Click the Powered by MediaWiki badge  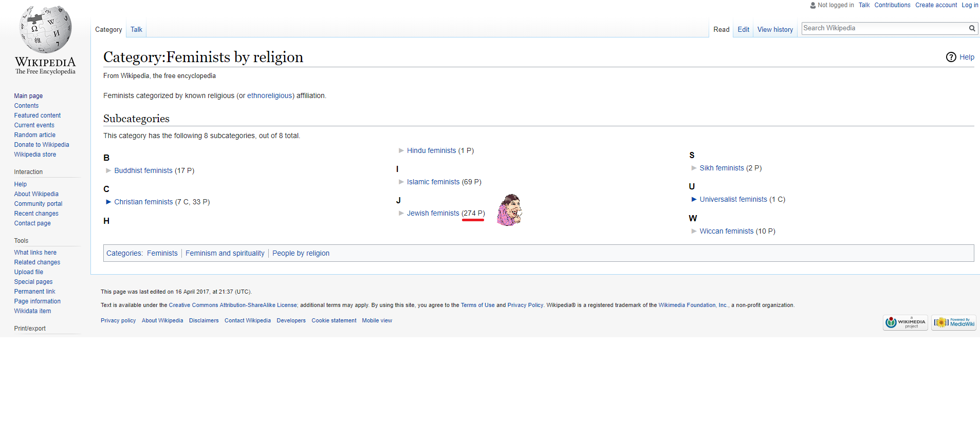(953, 322)
